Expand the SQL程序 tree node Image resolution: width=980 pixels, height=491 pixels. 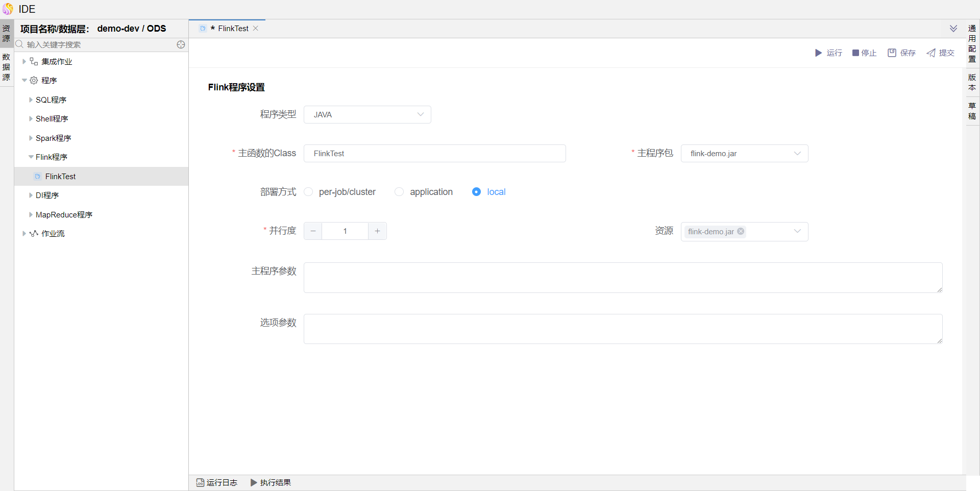click(31, 100)
